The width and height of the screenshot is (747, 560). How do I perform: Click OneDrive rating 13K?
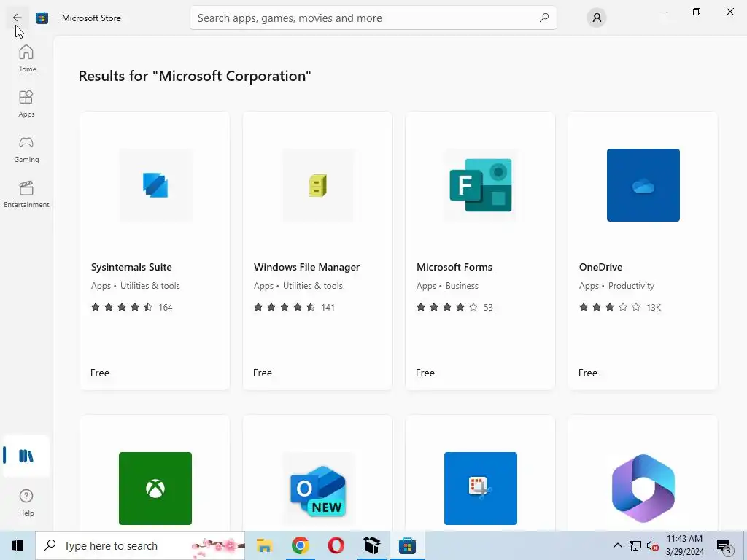click(x=620, y=307)
